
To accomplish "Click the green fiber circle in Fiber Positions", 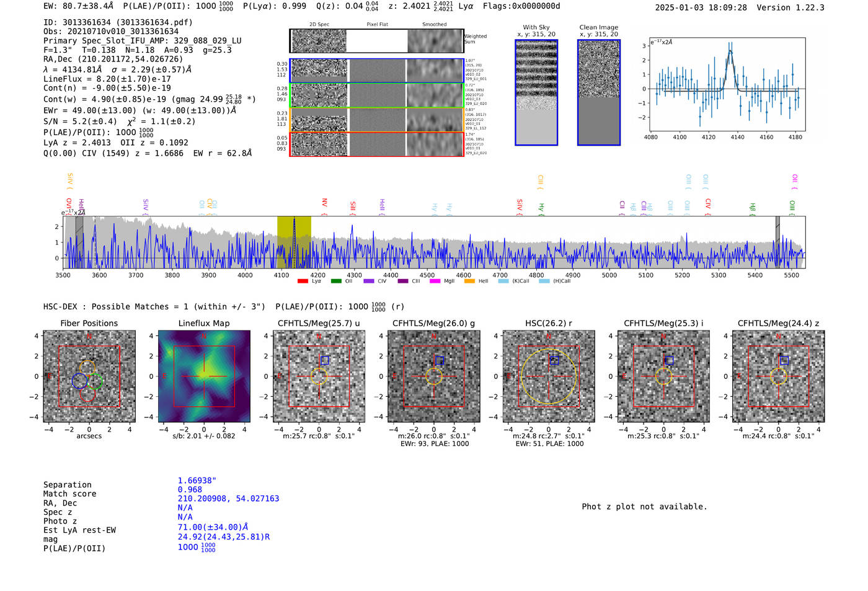I will [95, 381].
